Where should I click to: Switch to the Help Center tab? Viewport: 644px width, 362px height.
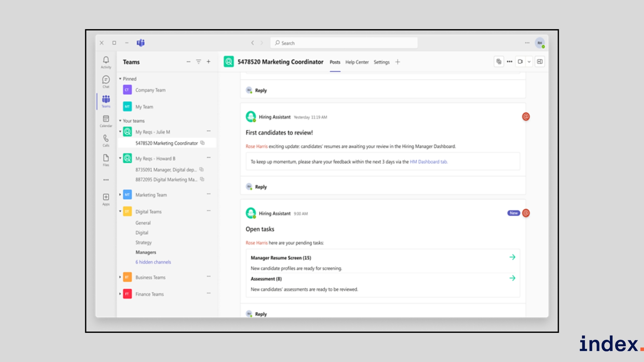click(x=357, y=62)
